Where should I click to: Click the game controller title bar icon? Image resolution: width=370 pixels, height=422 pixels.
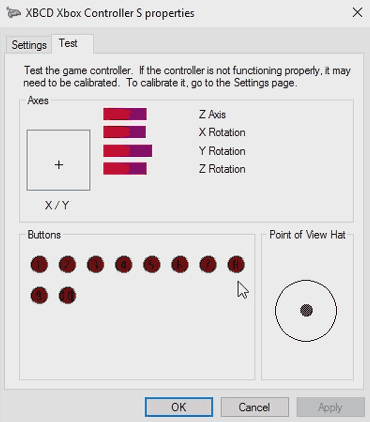[x=13, y=13]
